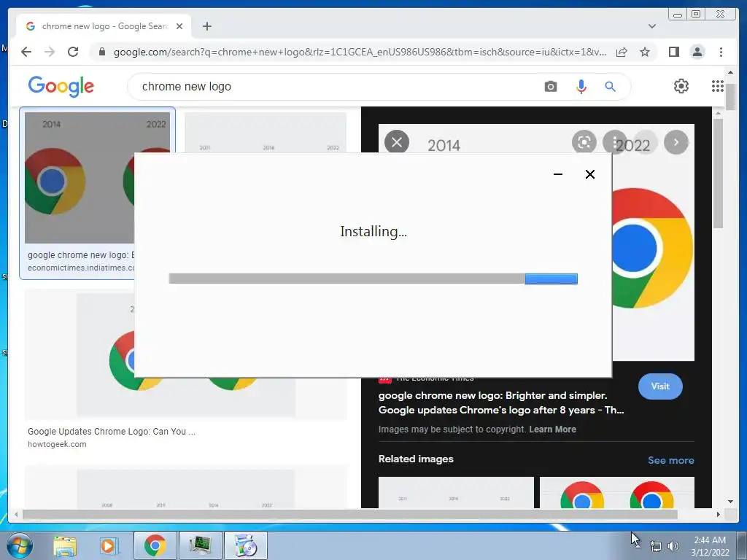Search by image with camera icon
This screenshot has height=560, width=747.
point(550,86)
